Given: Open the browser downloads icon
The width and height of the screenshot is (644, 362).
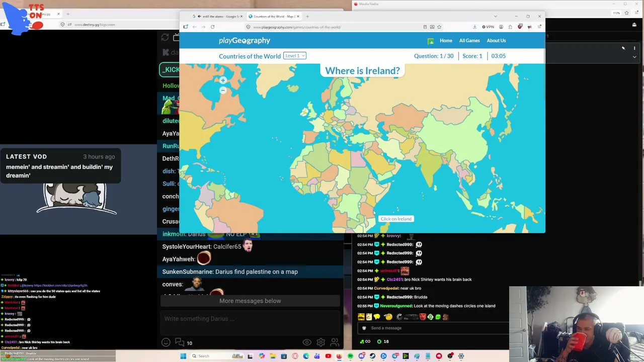Looking at the screenshot, I should click(474, 27).
